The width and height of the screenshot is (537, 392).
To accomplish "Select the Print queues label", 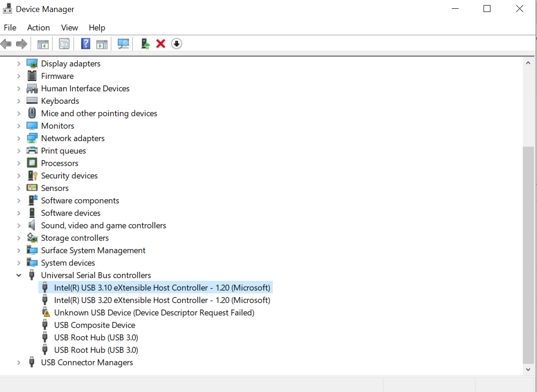I will click(63, 151).
